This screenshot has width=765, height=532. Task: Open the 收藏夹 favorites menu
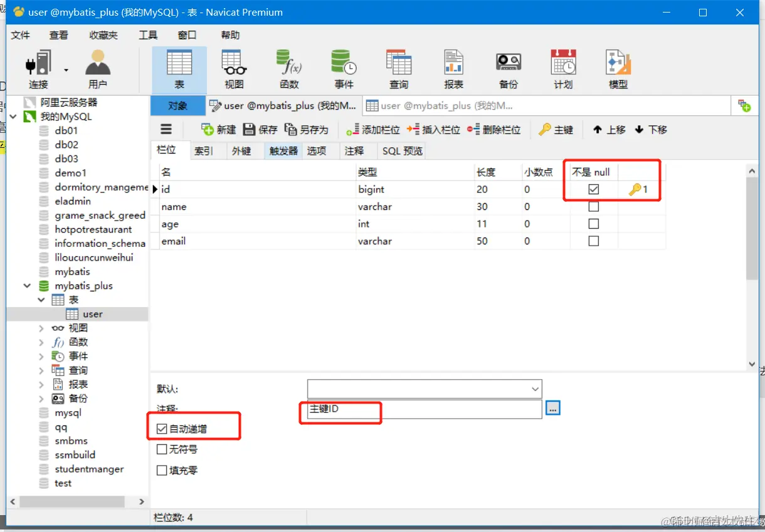click(103, 35)
